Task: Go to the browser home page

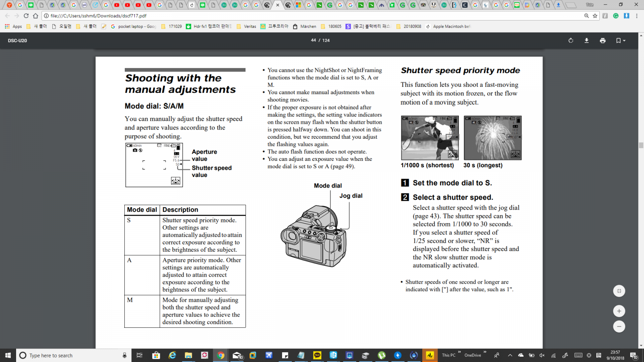Action: [35, 16]
